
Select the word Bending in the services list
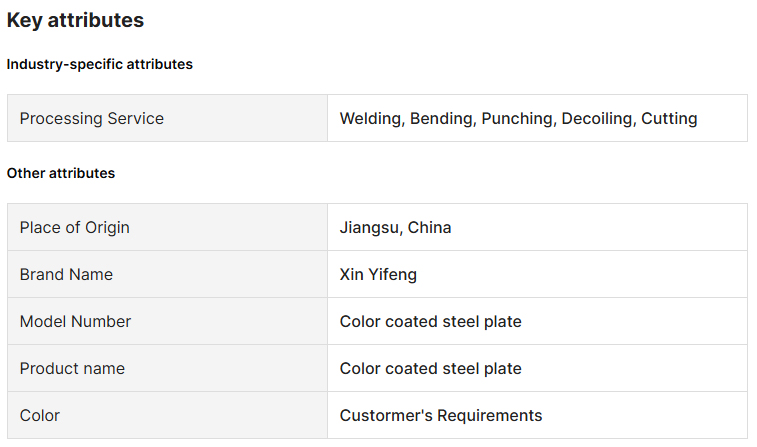pos(443,118)
